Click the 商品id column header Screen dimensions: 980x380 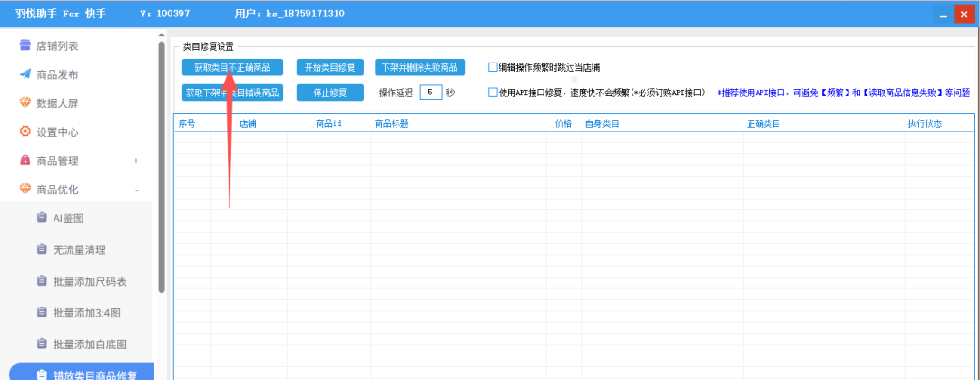pyautogui.click(x=328, y=123)
